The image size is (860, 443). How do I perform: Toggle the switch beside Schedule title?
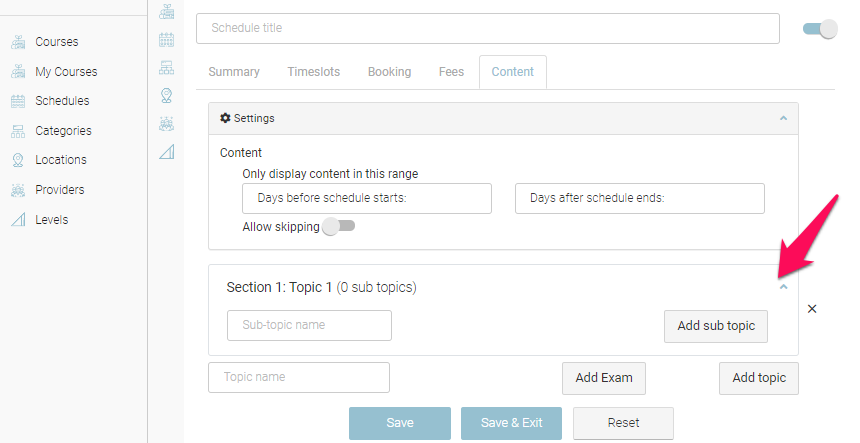(820, 29)
